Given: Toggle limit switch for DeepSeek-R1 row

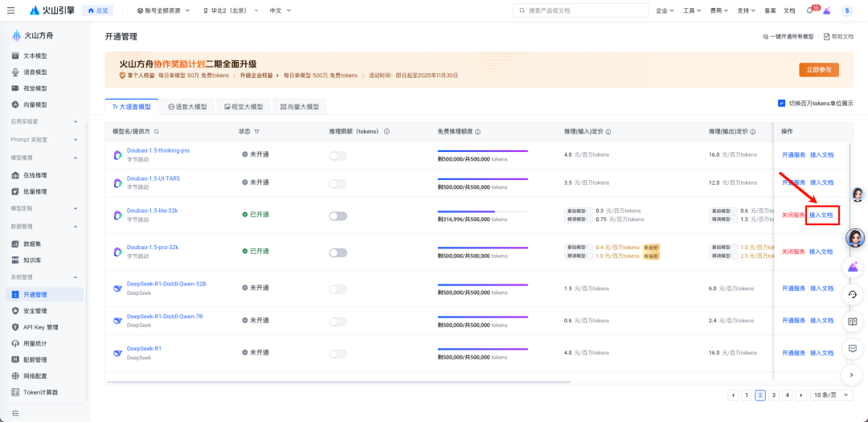Looking at the screenshot, I should (338, 354).
